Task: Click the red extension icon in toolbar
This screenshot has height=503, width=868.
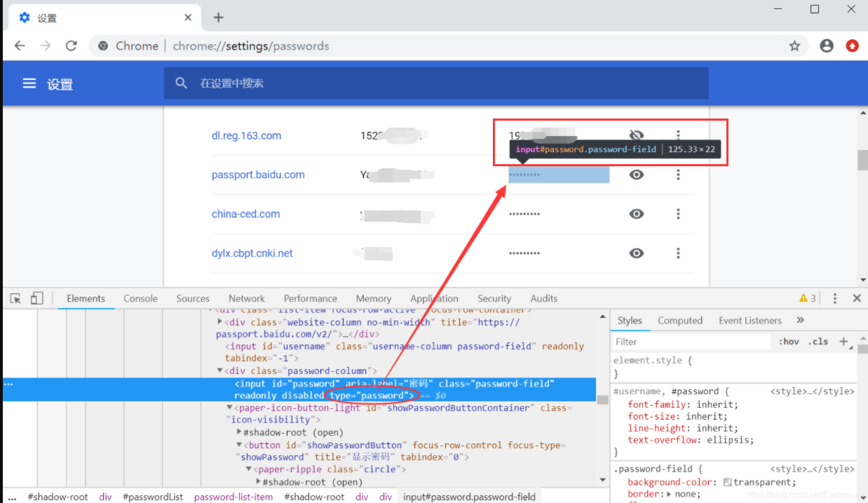Action: pos(852,46)
